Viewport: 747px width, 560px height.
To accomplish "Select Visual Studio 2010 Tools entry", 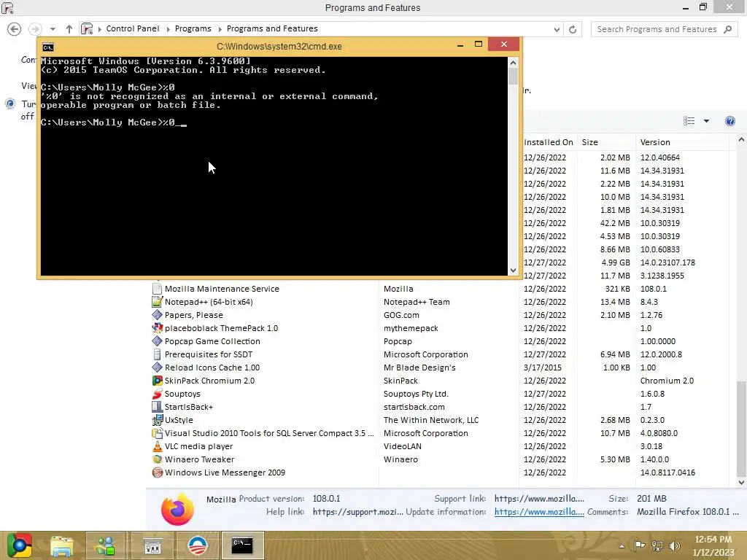I will (269, 433).
